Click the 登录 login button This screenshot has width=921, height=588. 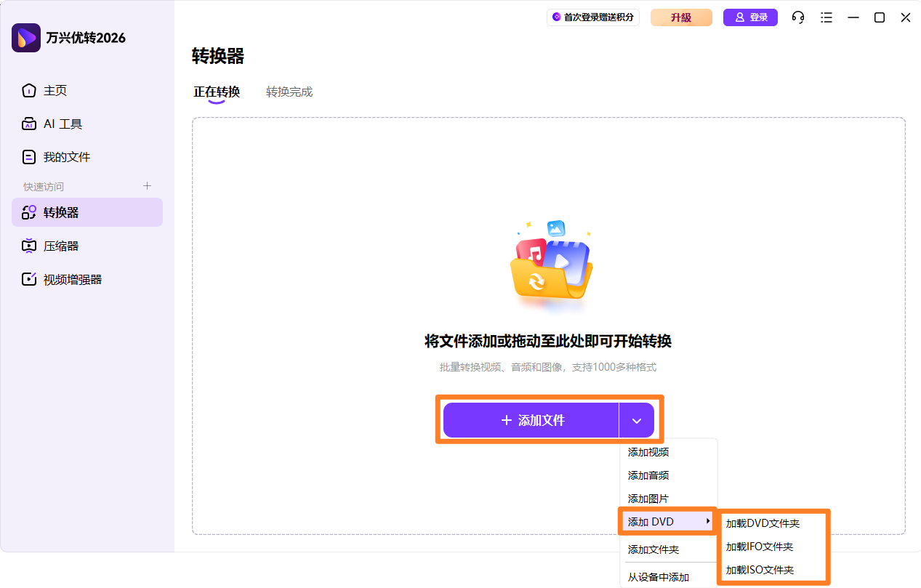pyautogui.click(x=750, y=17)
